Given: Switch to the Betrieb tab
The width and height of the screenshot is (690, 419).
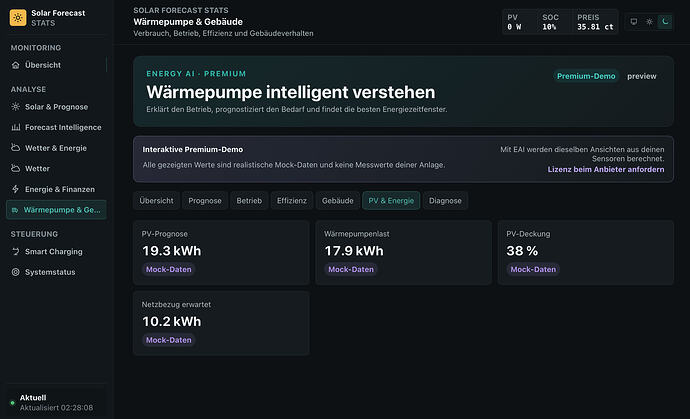Looking at the screenshot, I should coord(249,201).
